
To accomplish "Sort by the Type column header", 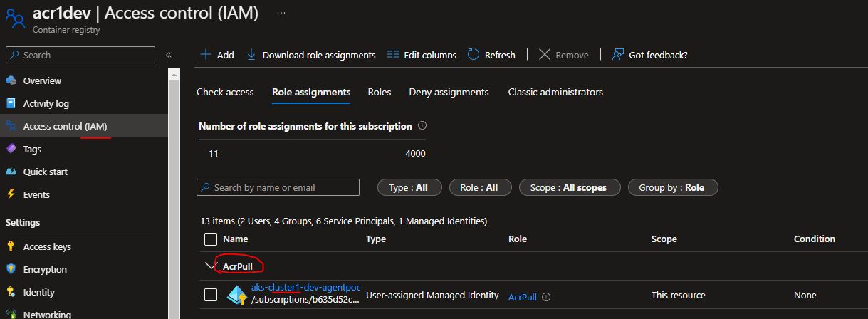I will coord(376,239).
